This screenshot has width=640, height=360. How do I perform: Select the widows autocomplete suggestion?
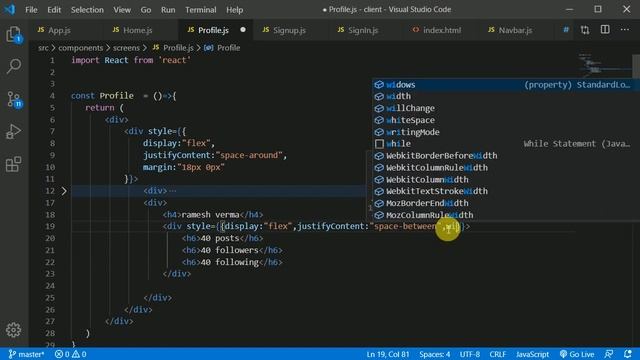[506, 84]
